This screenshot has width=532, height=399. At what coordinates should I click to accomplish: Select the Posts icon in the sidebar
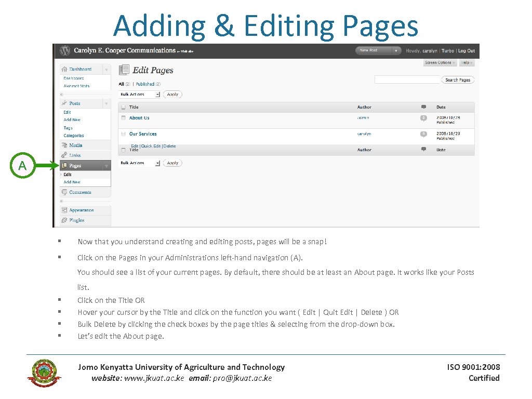click(x=63, y=102)
